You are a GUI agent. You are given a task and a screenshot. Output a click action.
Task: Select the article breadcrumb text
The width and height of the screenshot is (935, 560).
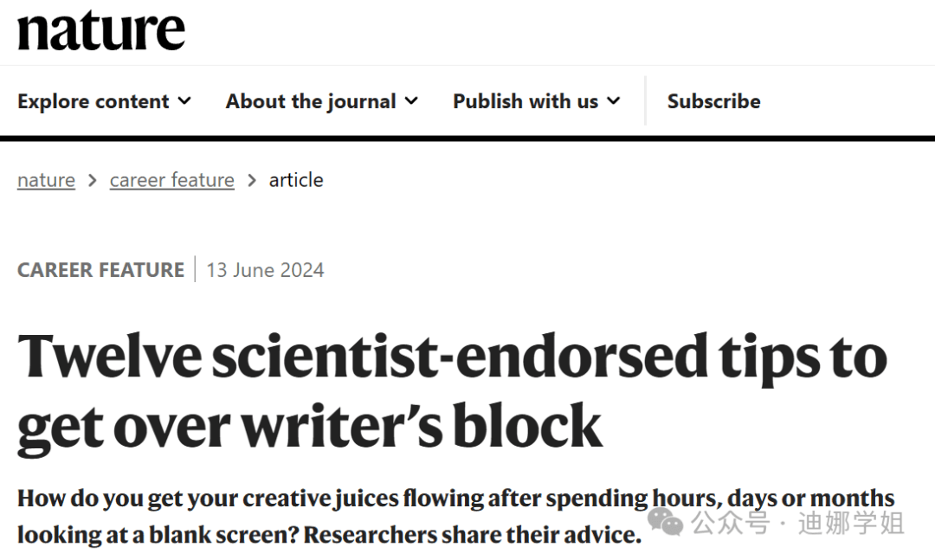(x=296, y=180)
